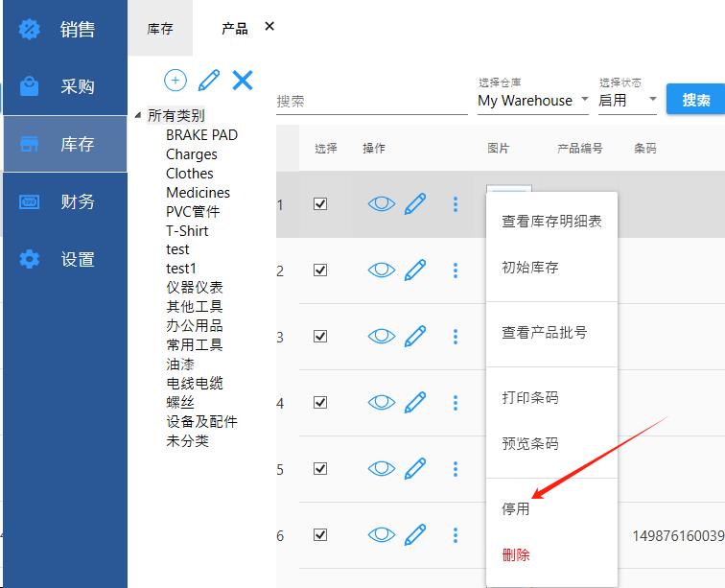The width and height of the screenshot is (725, 588).
Task: Switch to the 库存 tab
Action: point(160,29)
